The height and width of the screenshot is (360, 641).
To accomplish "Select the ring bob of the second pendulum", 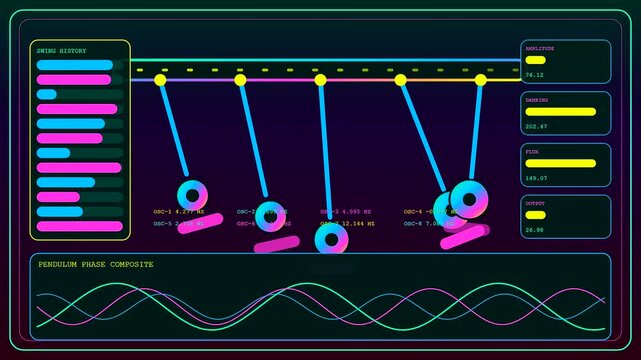I will pyautogui.click(x=270, y=217).
